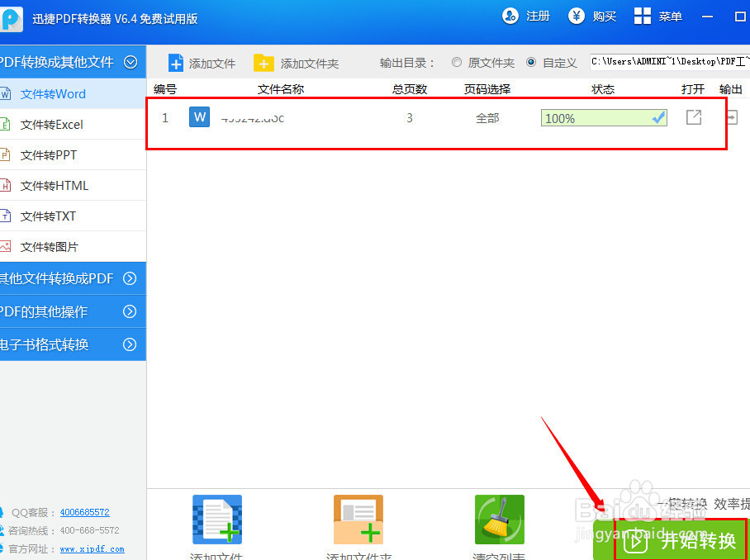The width and height of the screenshot is (750, 560).
Task: Click the blue checkmark in progress bar
Action: (658, 117)
